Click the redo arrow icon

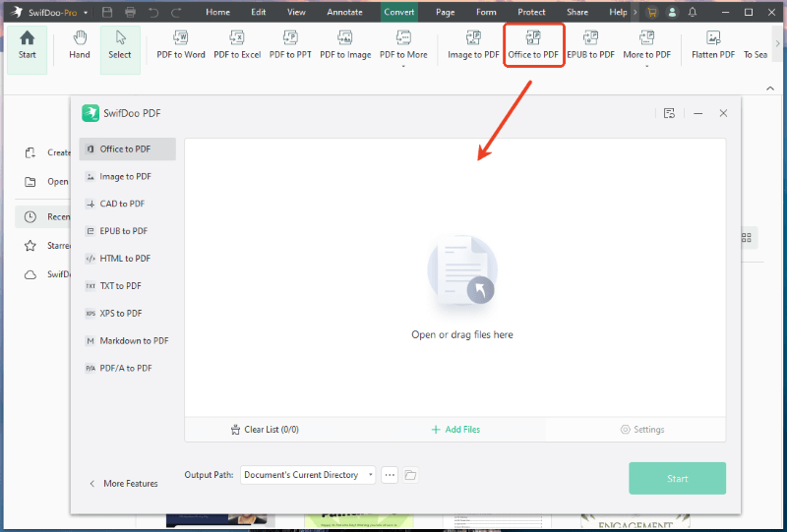[x=176, y=12]
